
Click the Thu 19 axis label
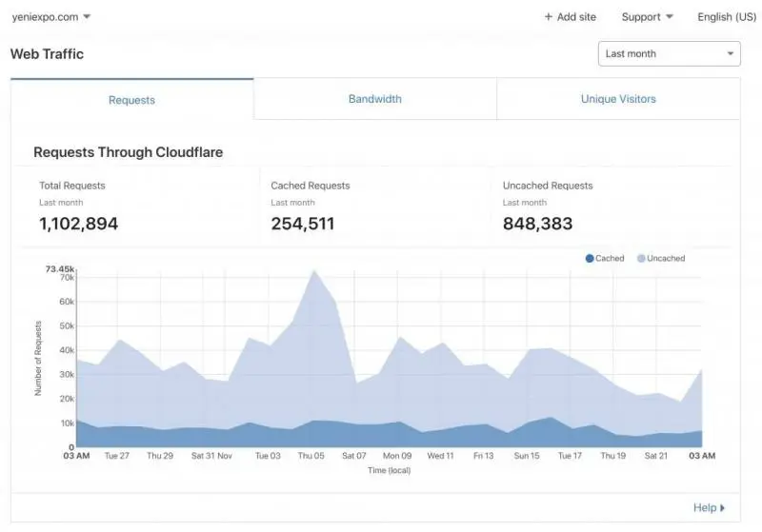613,456
